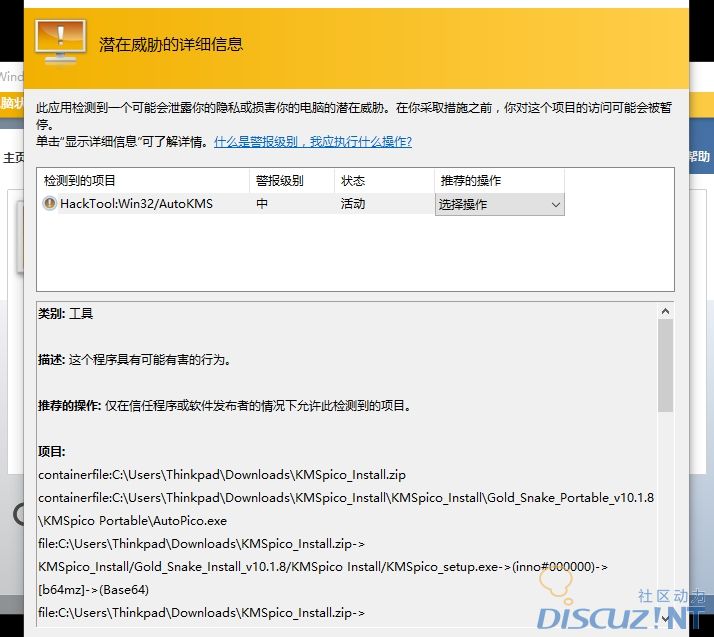The image size is (714, 637).
Task: Open the 选择操作 action dropdown
Action: [x=499, y=204]
